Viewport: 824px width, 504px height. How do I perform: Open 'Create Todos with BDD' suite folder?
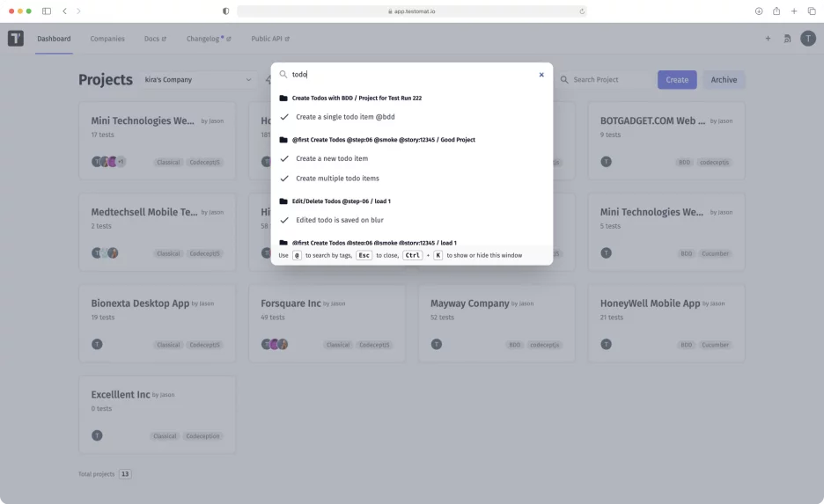pyautogui.click(x=356, y=99)
